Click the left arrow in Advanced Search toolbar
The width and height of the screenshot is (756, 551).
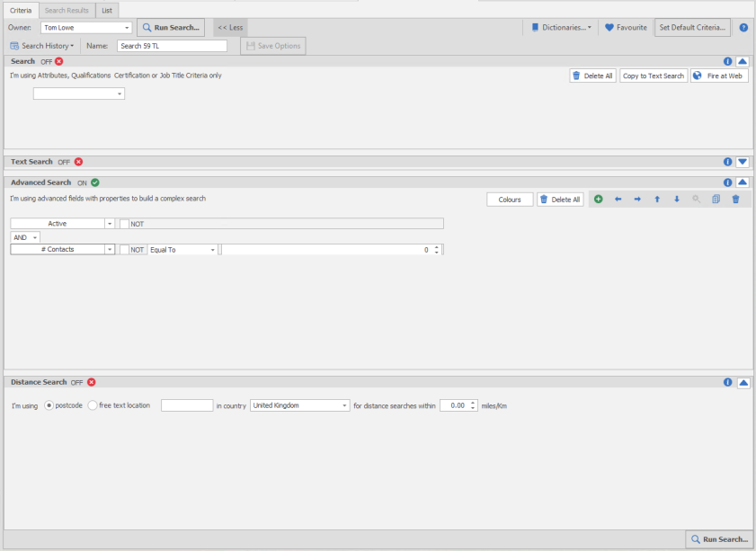pos(618,200)
